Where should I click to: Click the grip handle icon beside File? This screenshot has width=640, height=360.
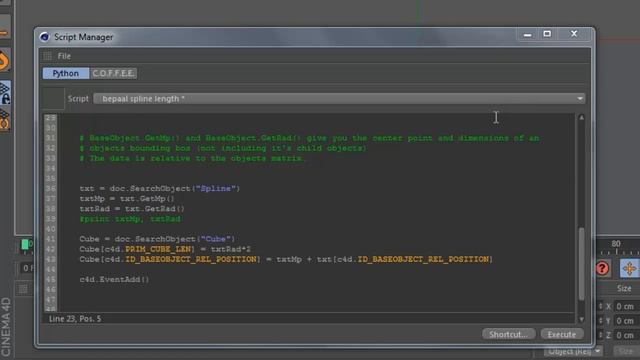point(48,56)
